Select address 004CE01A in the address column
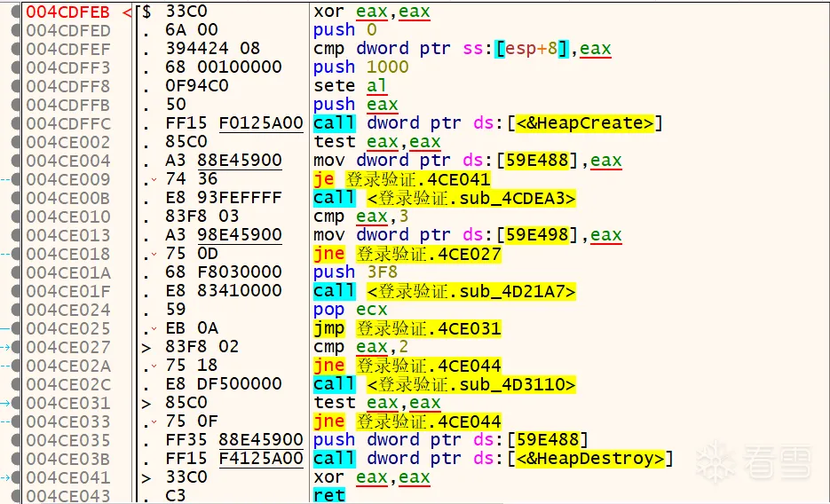 coord(68,272)
